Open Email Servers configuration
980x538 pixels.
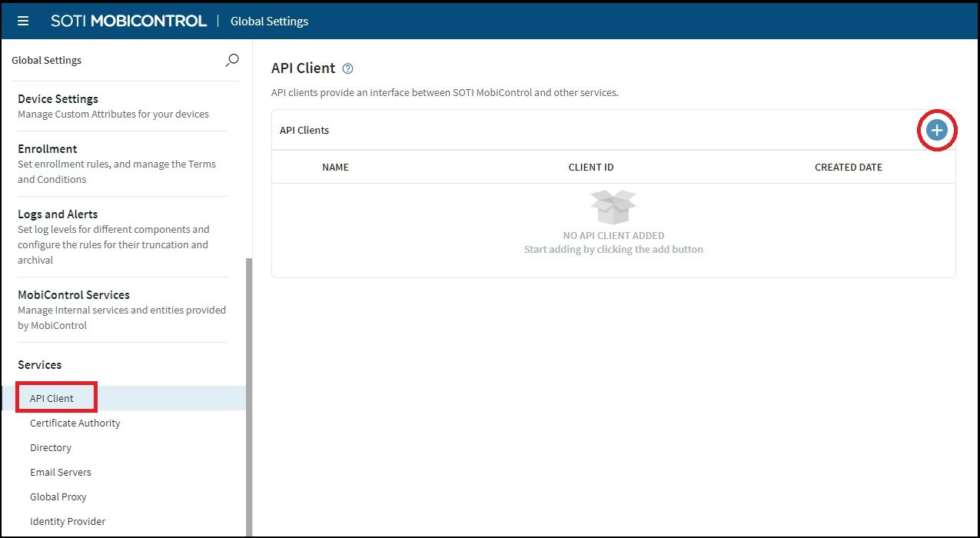pyautogui.click(x=61, y=472)
